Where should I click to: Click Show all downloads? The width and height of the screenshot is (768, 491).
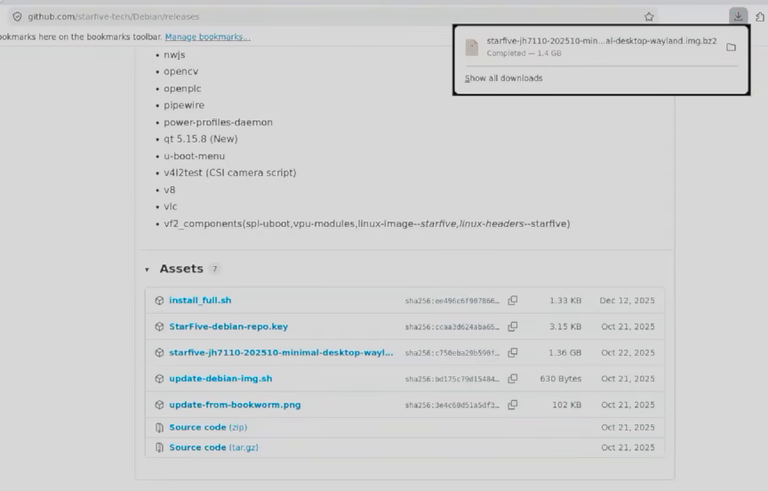(x=504, y=78)
